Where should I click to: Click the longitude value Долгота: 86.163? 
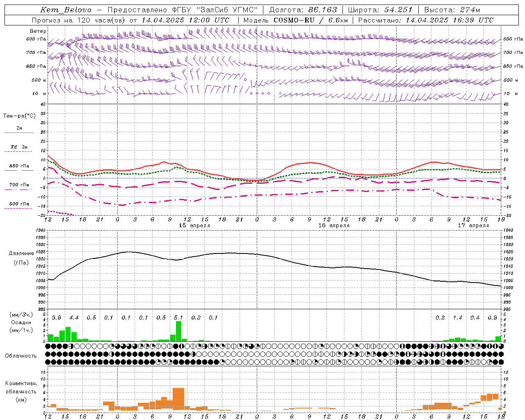click(303, 10)
